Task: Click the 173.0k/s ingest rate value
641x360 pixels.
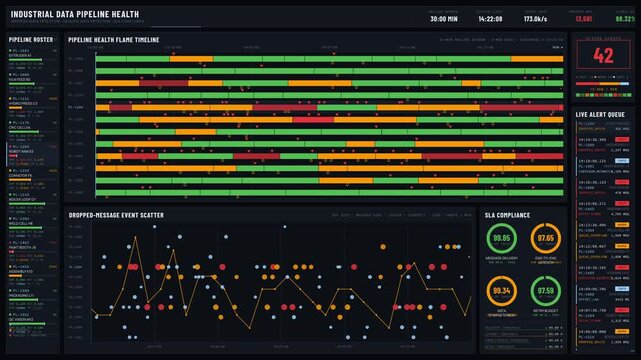Action: 535,19
